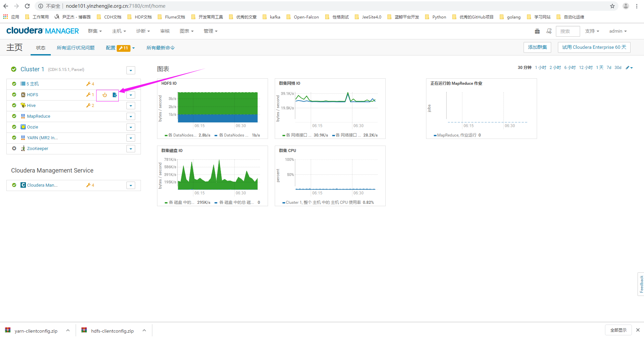Click the Oozie service icon
This screenshot has height=337, width=644.
coord(23,127)
